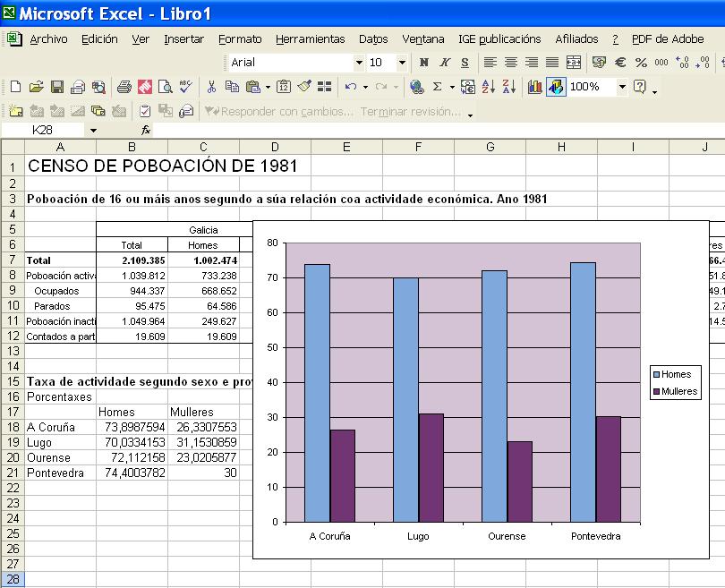This screenshot has width=725, height=588.
Task: Insert a hyperlink with the globe icon
Action: pyautogui.click(x=416, y=87)
